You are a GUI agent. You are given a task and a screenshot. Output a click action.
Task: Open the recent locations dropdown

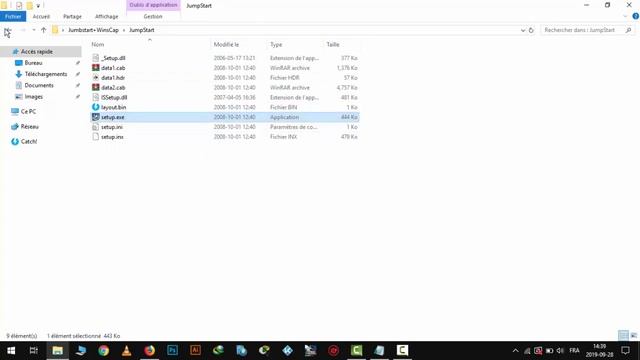(34, 30)
